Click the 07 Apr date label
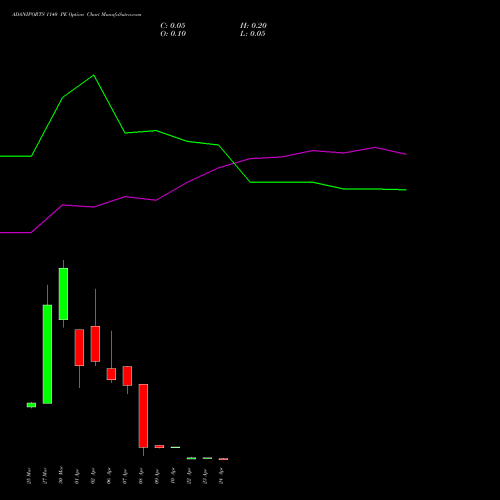 pos(125,476)
